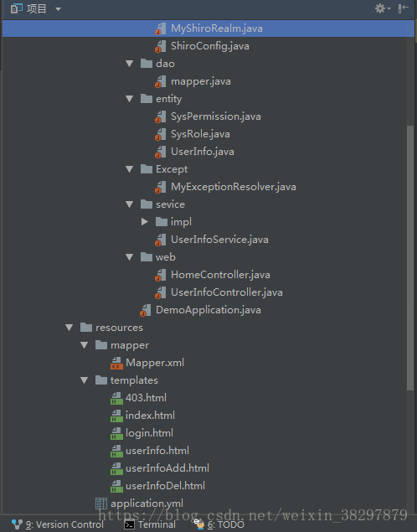
Task: Open the project view dropdown arrow
Action: click(59, 9)
